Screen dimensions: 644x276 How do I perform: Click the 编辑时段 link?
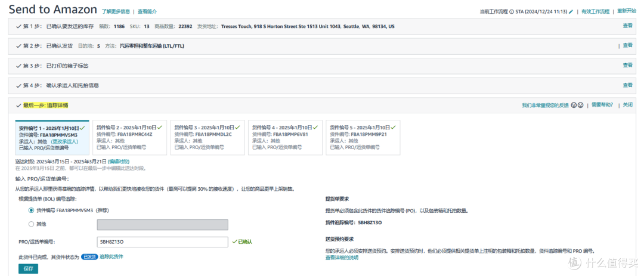click(x=119, y=162)
